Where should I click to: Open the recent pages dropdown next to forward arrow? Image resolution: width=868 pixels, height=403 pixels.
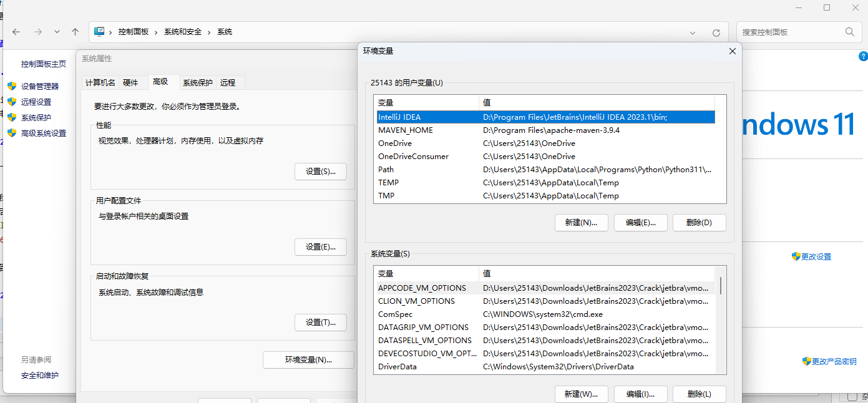pos(57,31)
